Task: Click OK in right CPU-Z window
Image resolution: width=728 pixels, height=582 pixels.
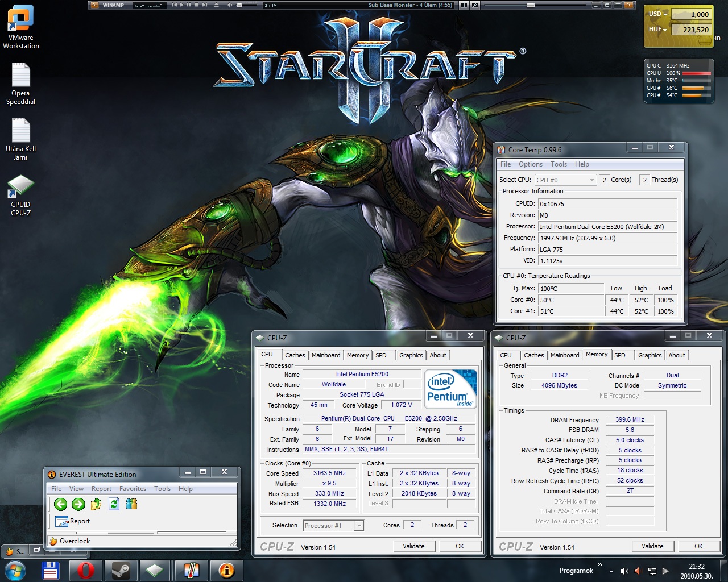Action: (698, 546)
